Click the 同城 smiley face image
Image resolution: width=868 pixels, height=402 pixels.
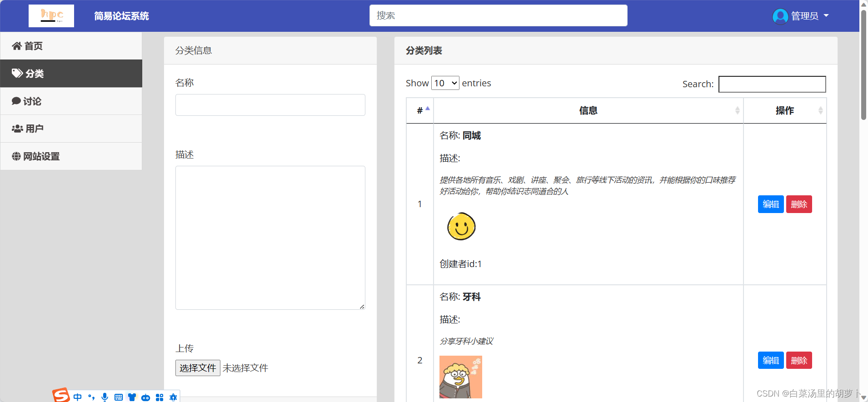(x=461, y=227)
